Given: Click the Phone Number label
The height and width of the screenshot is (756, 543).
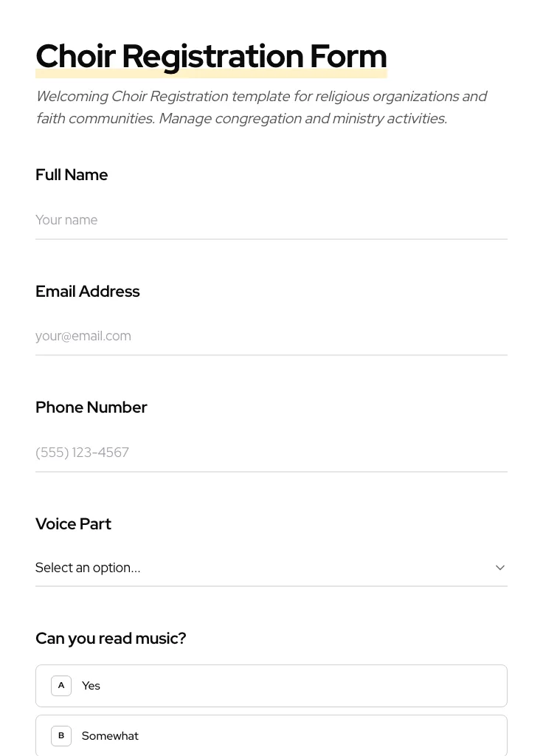Looking at the screenshot, I should point(91,408).
